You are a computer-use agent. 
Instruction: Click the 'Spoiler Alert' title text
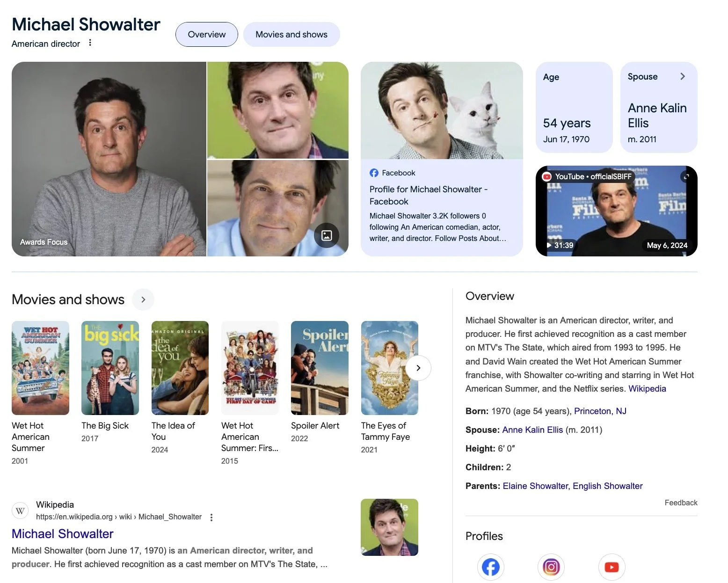(x=315, y=425)
